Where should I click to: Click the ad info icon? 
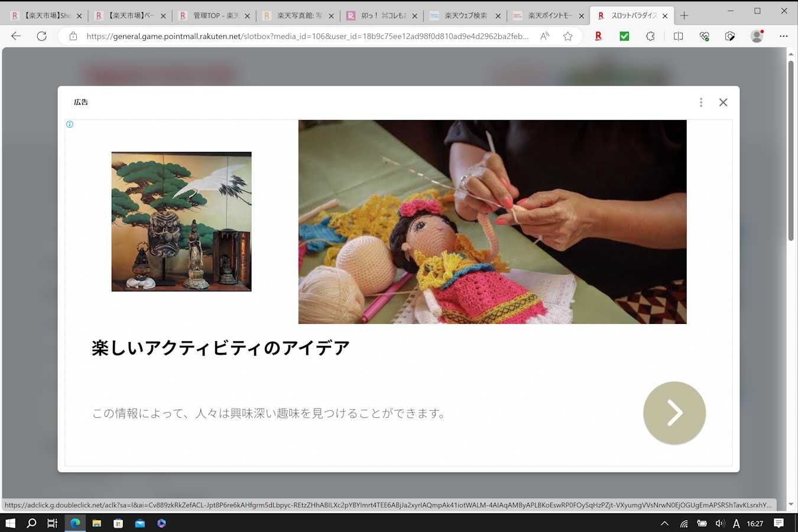pos(70,124)
